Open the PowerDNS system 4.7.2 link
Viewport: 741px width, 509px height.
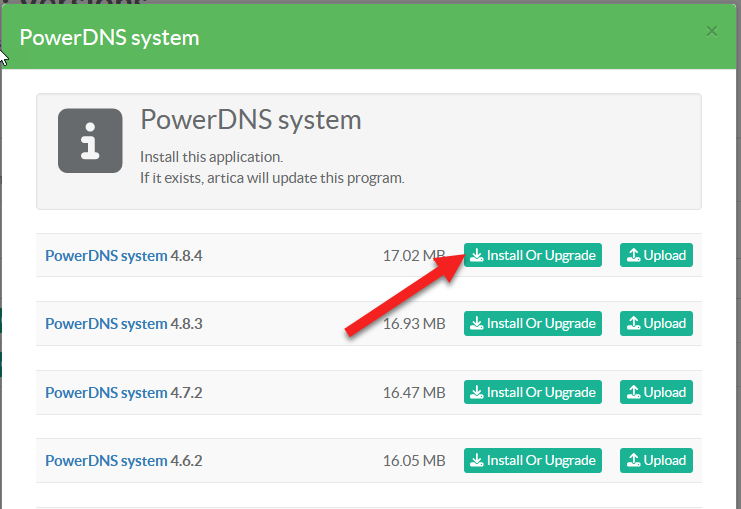pyautogui.click(x=124, y=392)
